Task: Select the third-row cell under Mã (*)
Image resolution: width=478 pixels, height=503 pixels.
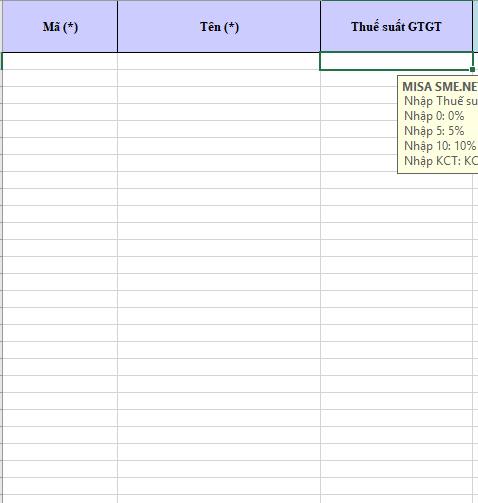Action: [x=60, y=95]
